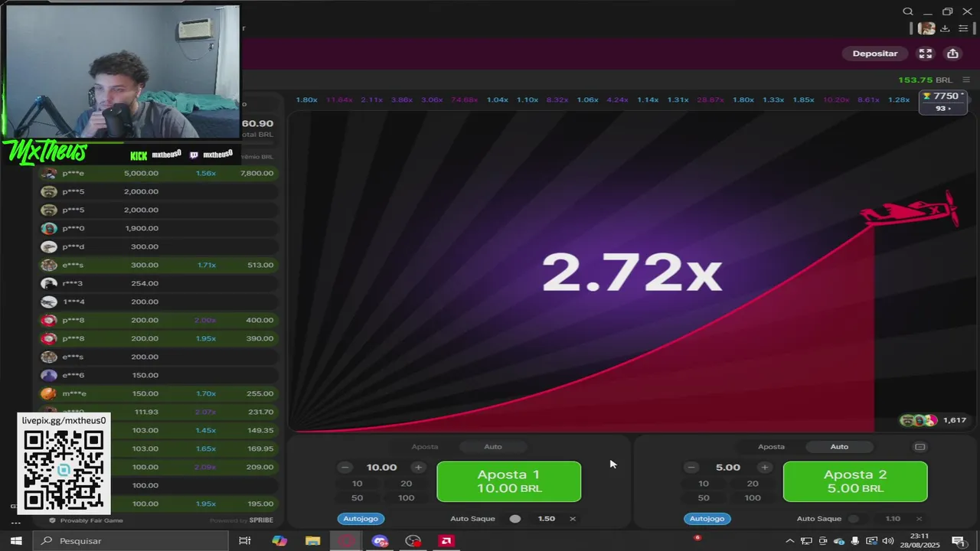Click Autojogo in bet 1 panel
Screen dimensions: 980x551
tap(361, 518)
